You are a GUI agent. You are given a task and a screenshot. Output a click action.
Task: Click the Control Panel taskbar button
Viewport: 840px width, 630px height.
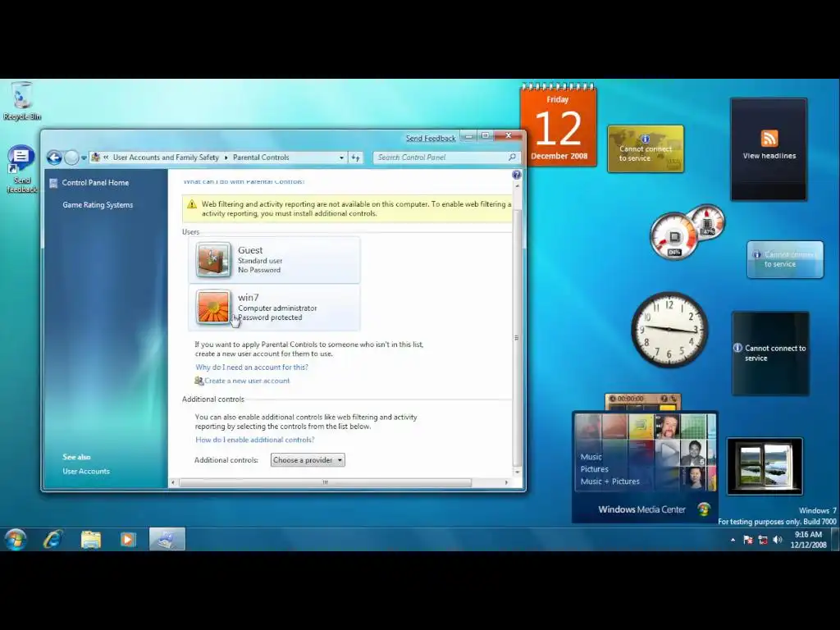(x=167, y=539)
